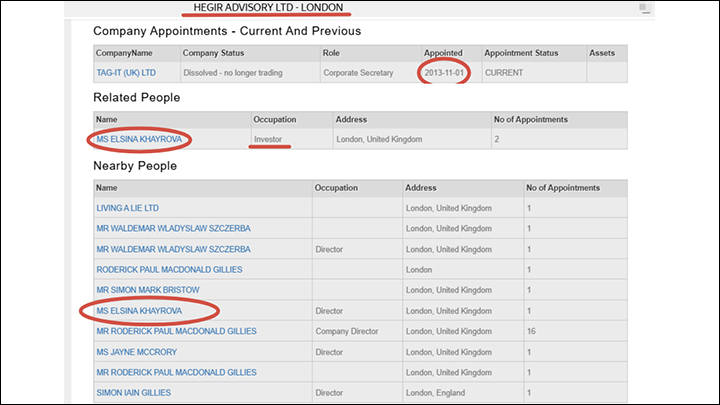The image size is (720, 405).
Task: Click the Related People heading
Action: pos(137,97)
